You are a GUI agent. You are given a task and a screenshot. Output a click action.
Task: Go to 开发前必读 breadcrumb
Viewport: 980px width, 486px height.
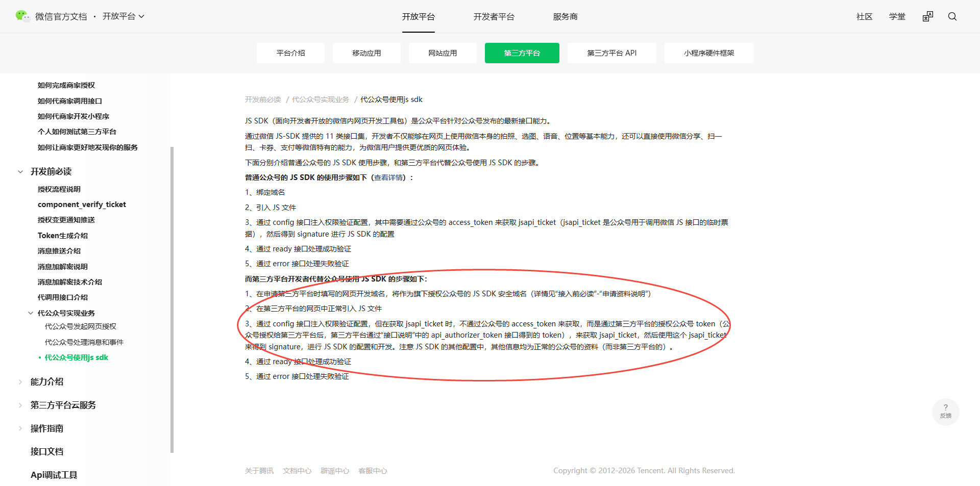tap(263, 99)
